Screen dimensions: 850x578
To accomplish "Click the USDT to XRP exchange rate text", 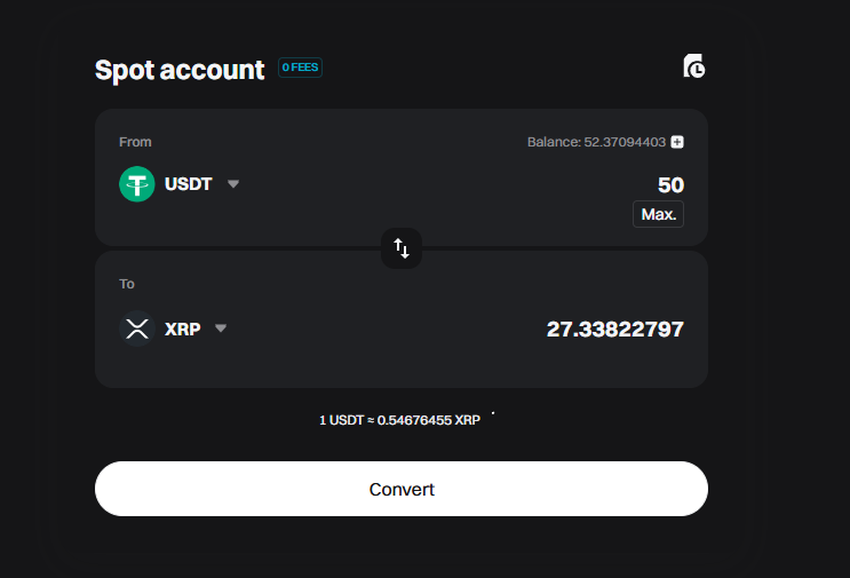I will click(400, 420).
